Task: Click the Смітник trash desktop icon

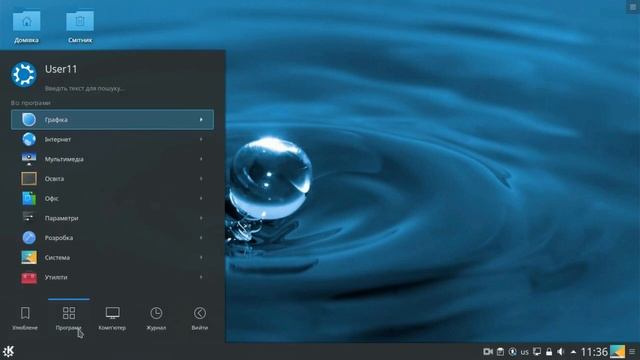Action: click(80, 27)
